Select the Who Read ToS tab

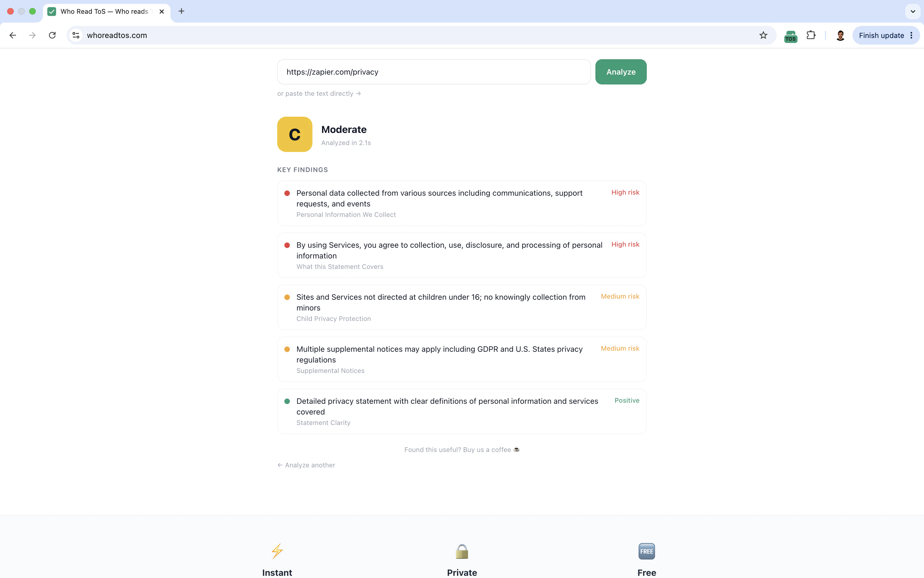tap(106, 12)
